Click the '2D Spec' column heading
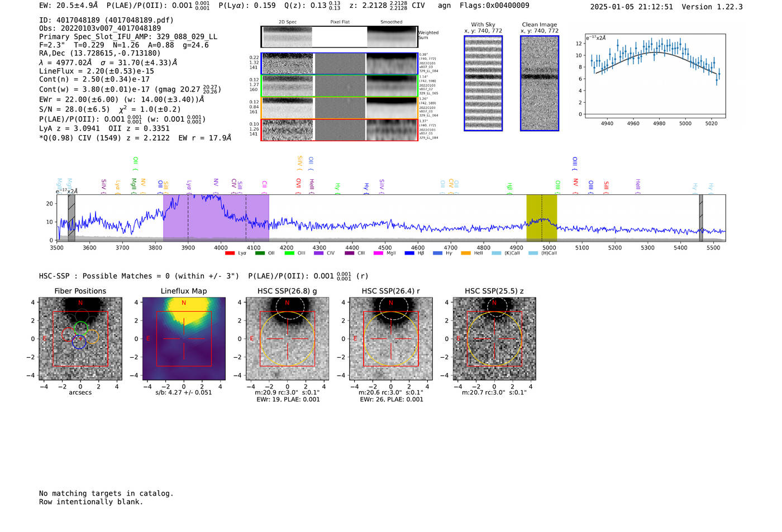 pos(288,22)
